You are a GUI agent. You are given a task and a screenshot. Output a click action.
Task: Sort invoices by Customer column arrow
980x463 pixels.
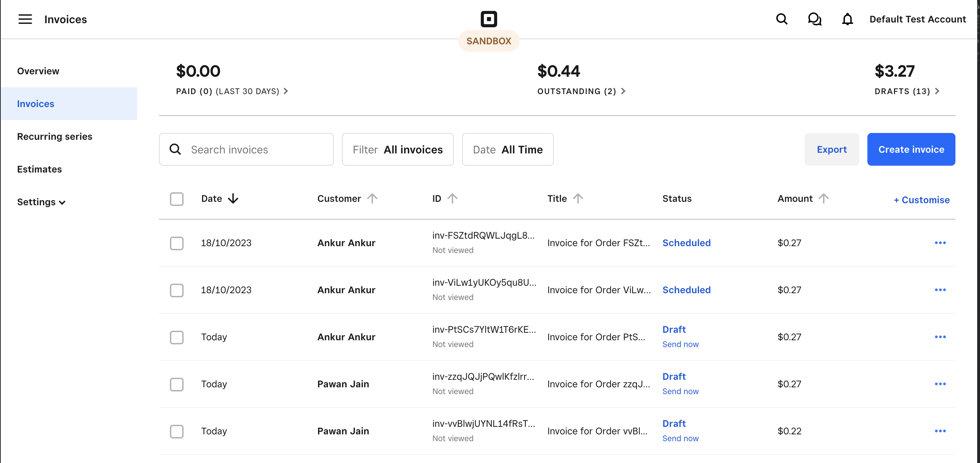372,198
